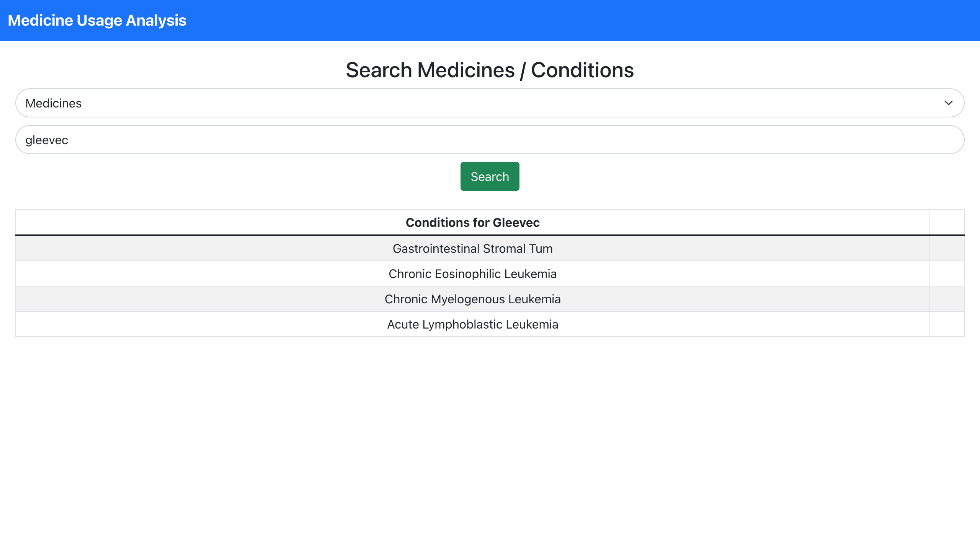Click the word Gleevec in the table header
Image resolution: width=980 pixels, height=550 pixels.
coord(516,223)
